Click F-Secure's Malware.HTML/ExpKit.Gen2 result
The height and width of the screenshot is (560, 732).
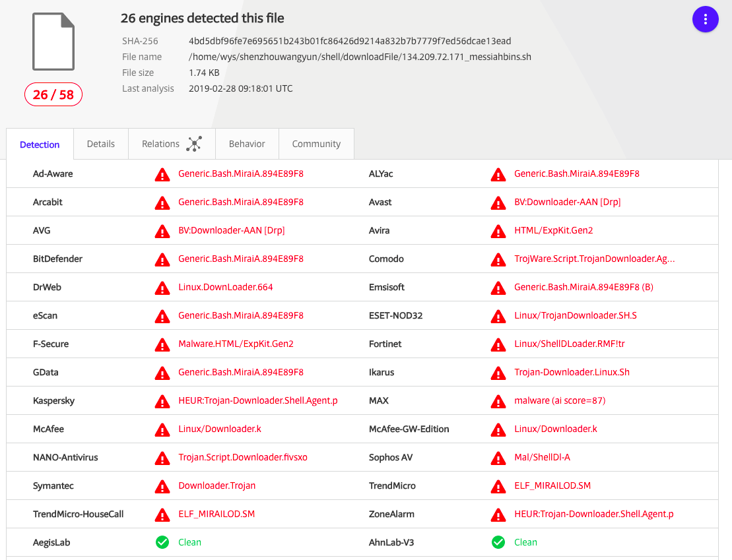pyautogui.click(x=236, y=344)
